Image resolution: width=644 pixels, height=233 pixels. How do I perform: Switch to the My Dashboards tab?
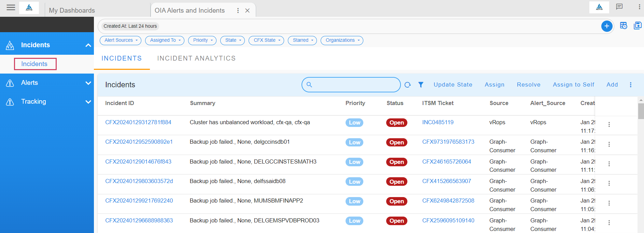(72, 10)
